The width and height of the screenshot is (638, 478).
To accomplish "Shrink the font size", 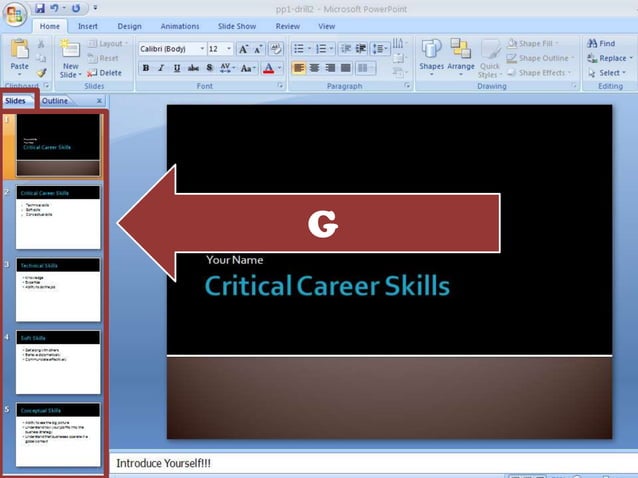I will [x=258, y=49].
